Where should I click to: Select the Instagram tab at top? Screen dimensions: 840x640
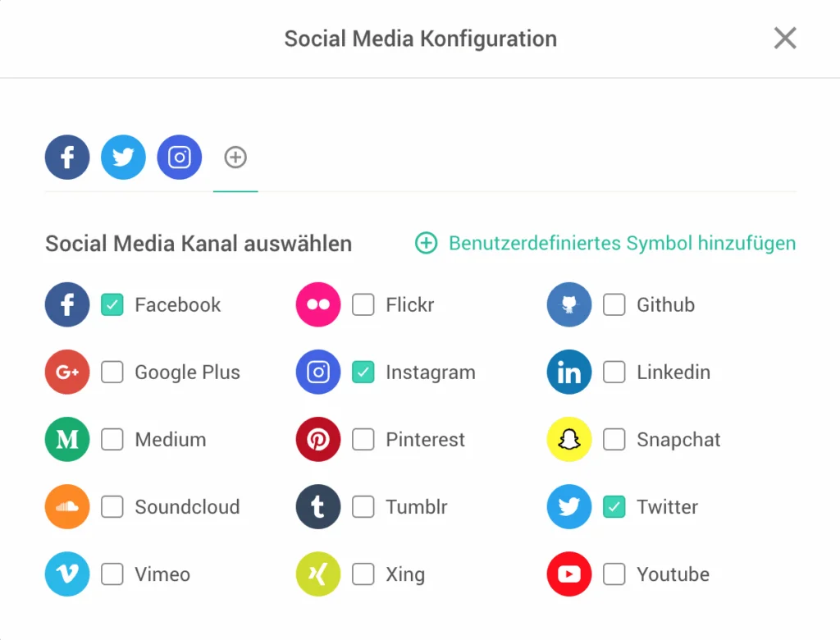pos(180,157)
